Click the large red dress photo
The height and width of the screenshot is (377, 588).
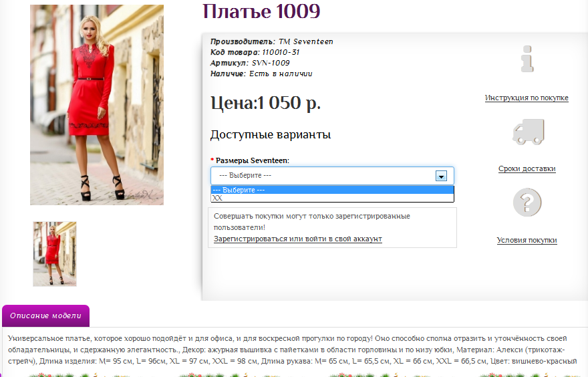[97, 105]
